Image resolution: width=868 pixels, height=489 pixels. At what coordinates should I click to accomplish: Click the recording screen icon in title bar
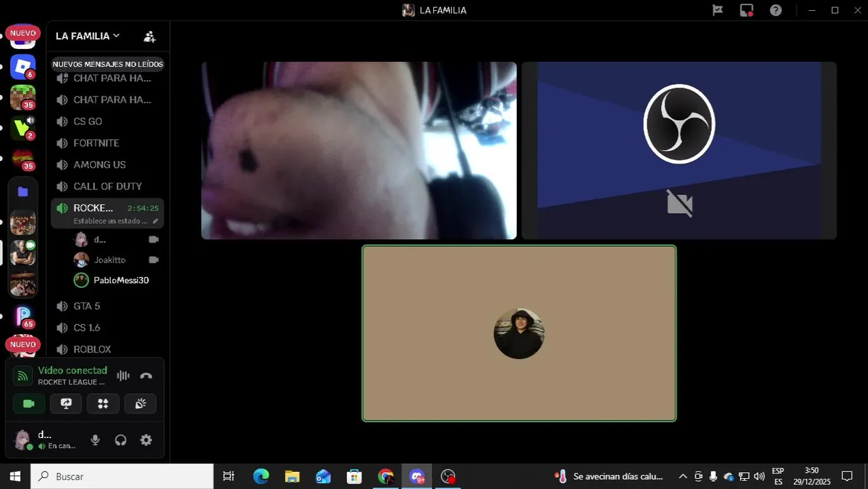(x=746, y=10)
